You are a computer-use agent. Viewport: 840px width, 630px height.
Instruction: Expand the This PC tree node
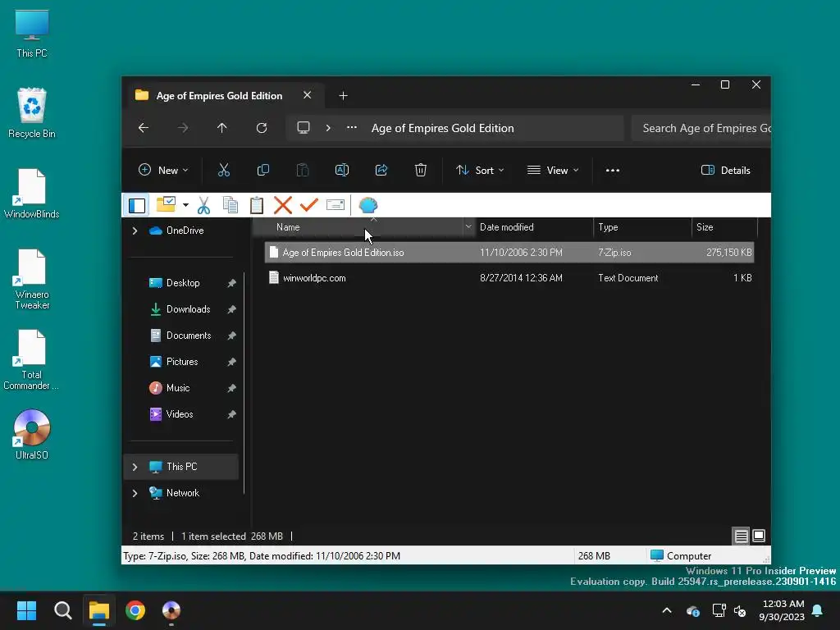[x=135, y=467]
